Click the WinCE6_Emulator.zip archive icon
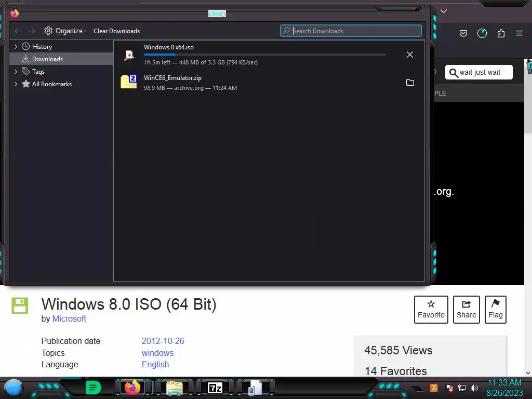532x399 pixels. tap(129, 82)
